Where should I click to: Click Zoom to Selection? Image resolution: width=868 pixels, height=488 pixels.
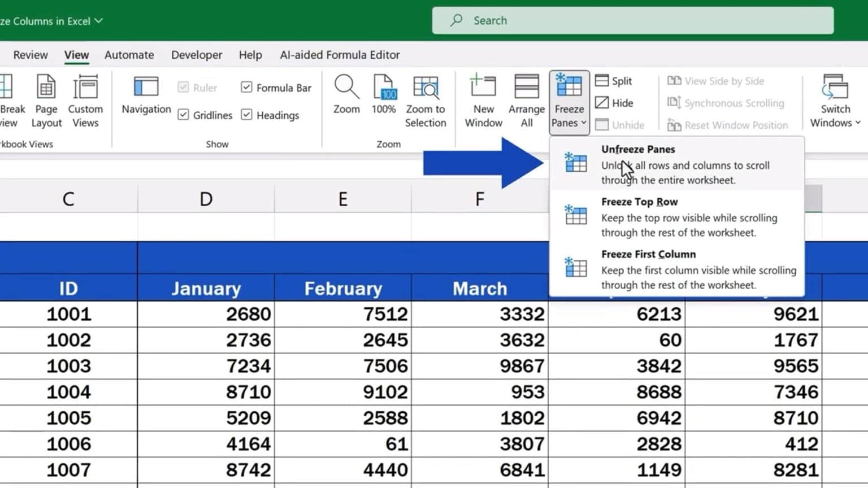[x=426, y=102]
